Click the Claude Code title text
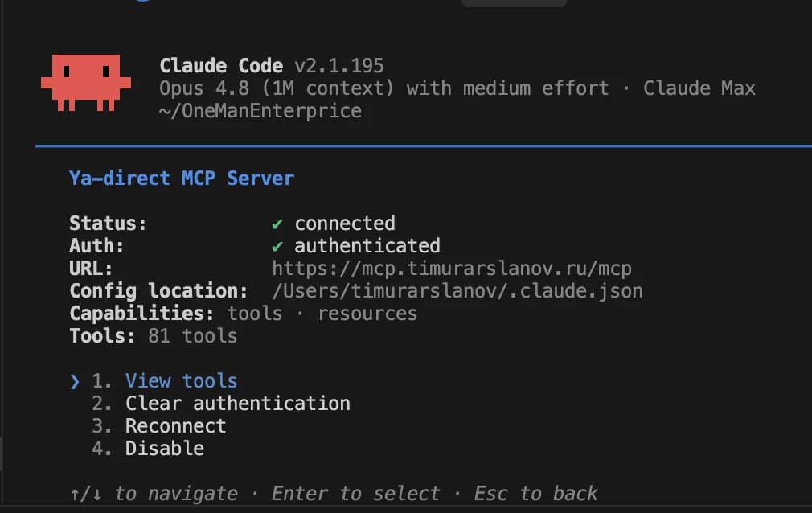Image resolution: width=812 pixels, height=513 pixels. pos(221,66)
